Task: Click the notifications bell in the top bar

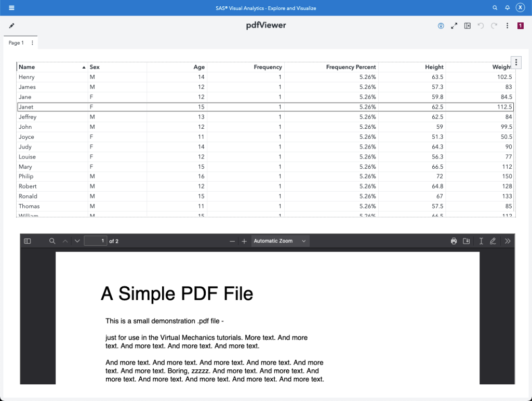Action: click(507, 7)
